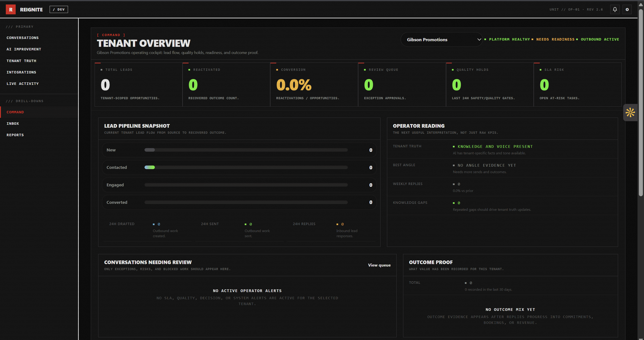The image size is (644, 340).
Task: Click the OUTBOUND ACTIVE status badge
Action: pos(597,39)
